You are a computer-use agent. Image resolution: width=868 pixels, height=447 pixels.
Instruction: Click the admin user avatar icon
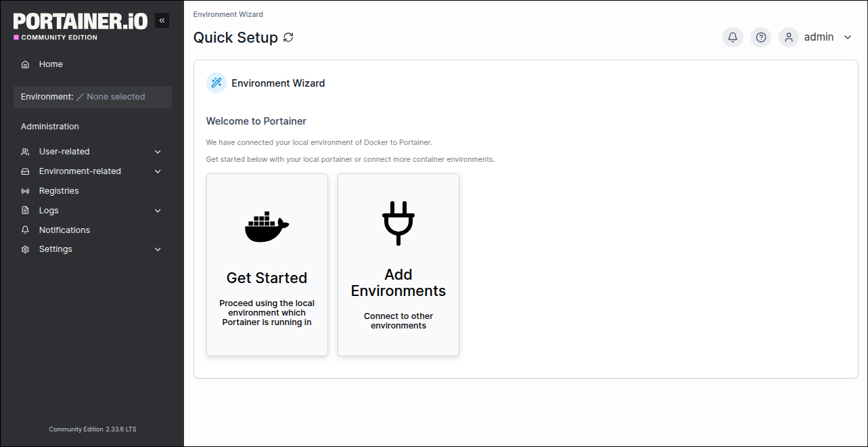tap(789, 37)
